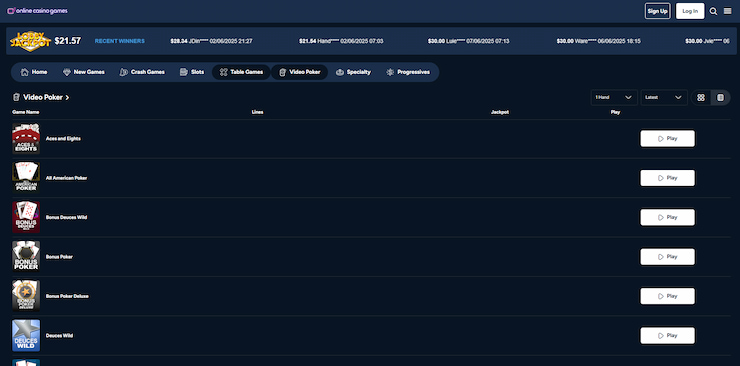The height and width of the screenshot is (366, 740).
Task: Click the New Games diamond icon
Action: pyautogui.click(x=67, y=72)
